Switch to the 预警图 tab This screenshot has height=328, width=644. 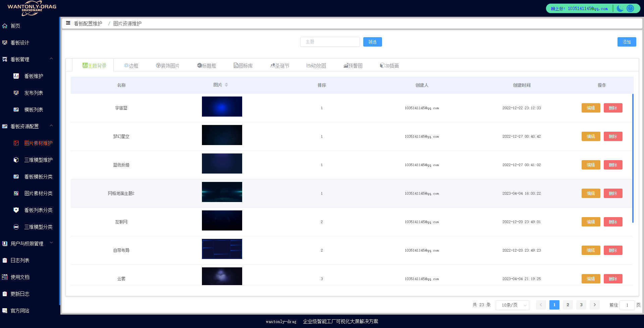click(x=353, y=66)
